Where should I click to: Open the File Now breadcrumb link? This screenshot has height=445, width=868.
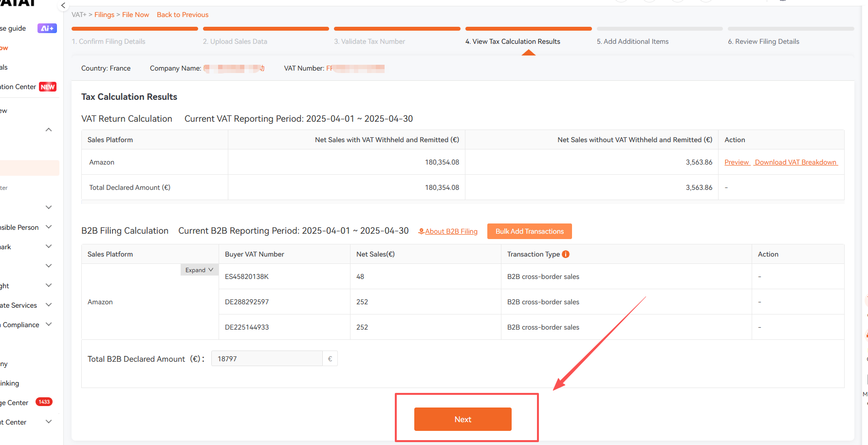point(135,15)
